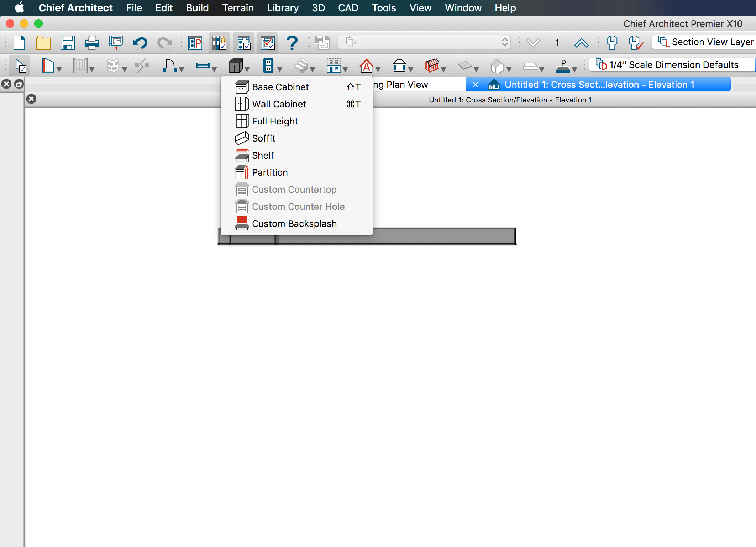Open the Terrain menu
This screenshot has width=756, height=547.
(238, 8)
